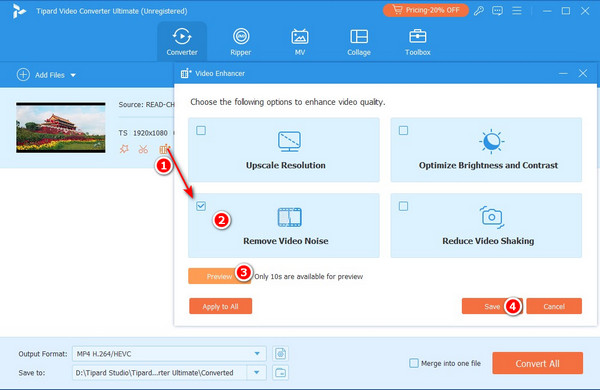Minimize the Video Enhancer dialog
600x390 pixels.
point(563,73)
